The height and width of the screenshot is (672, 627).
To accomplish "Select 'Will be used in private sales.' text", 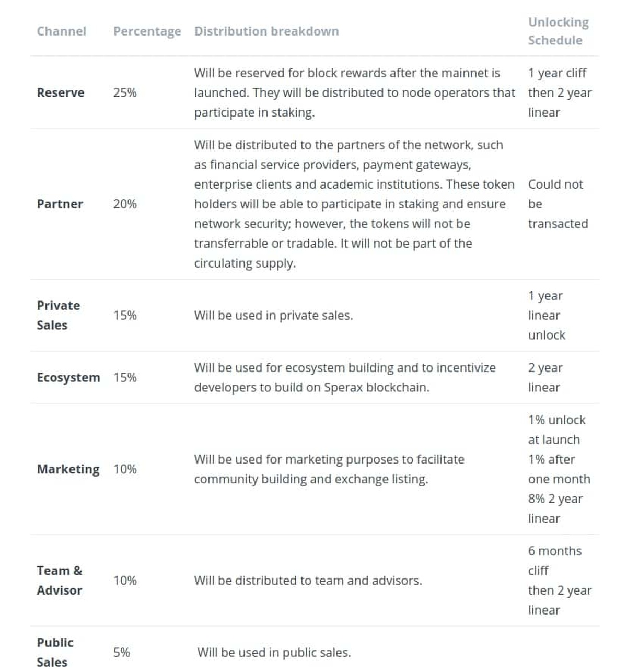I will click(273, 315).
